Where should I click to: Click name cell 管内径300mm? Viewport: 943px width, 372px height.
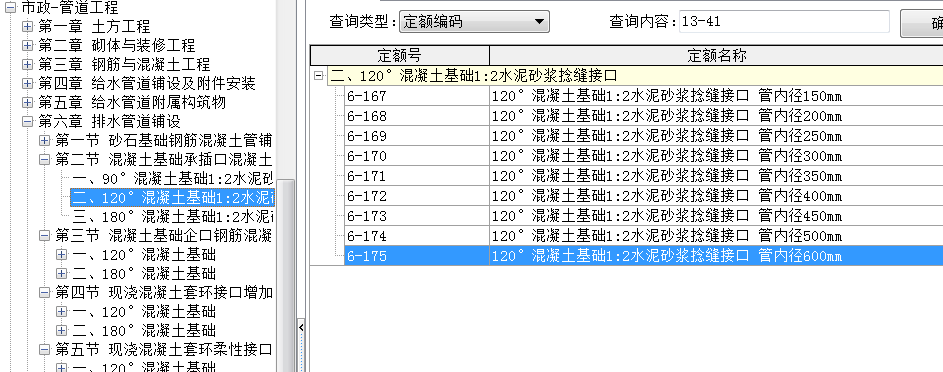[716, 156]
